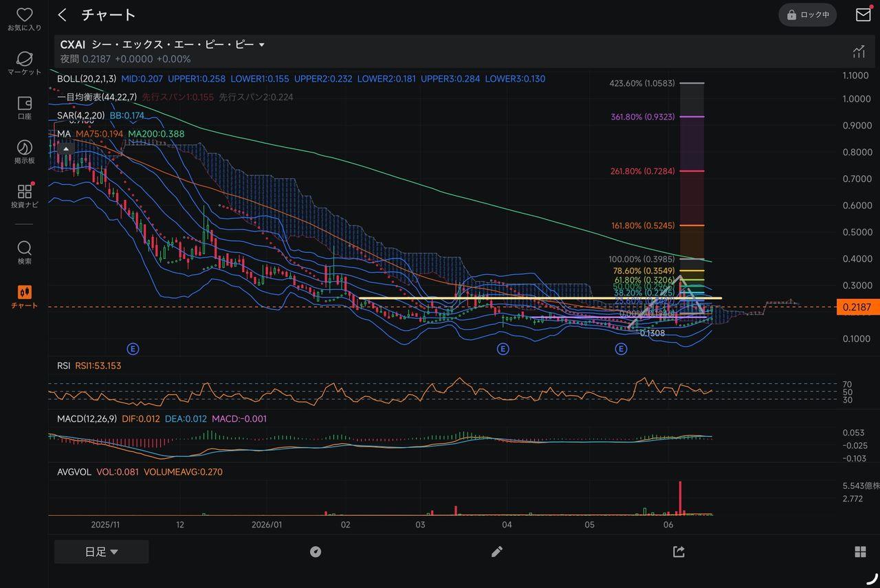Open the mail envelope icon
The image size is (880, 588).
coord(863,14)
